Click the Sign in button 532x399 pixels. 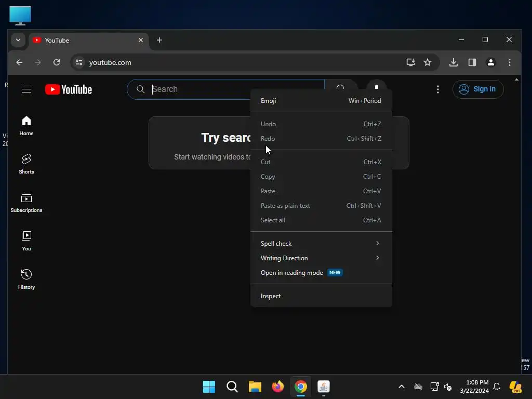pos(478,89)
